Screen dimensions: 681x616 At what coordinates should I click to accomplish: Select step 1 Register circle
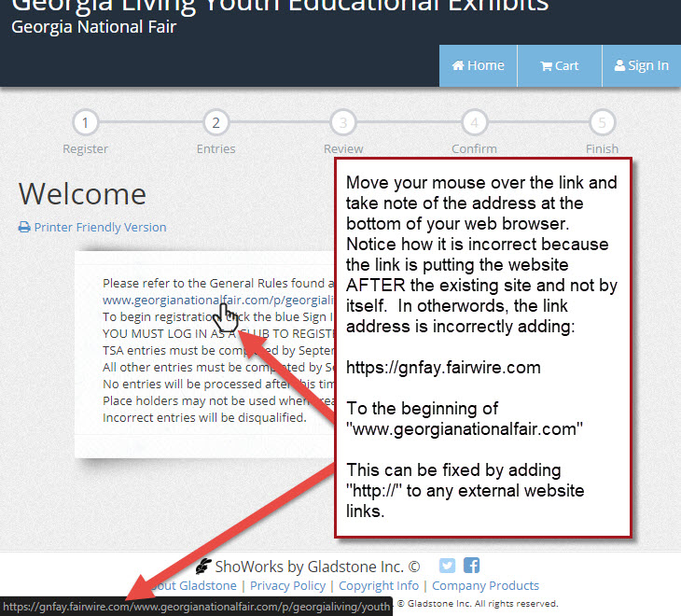pyautogui.click(x=85, y=122)
